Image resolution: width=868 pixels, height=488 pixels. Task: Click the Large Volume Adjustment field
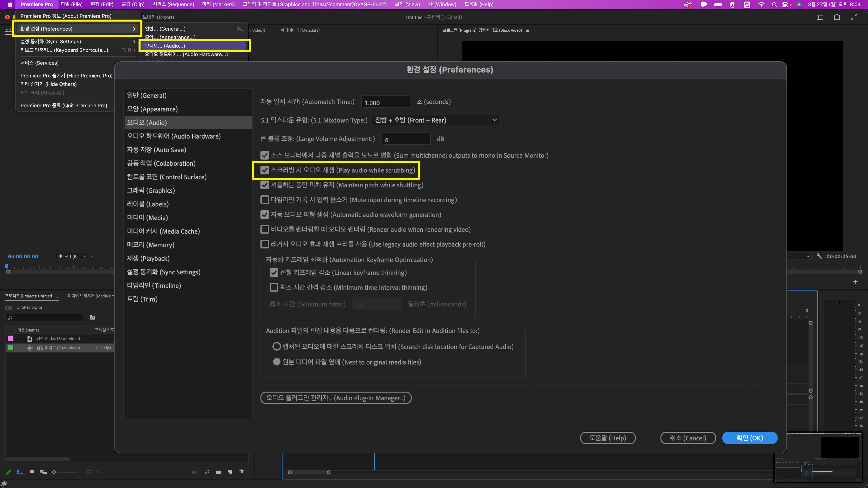click(406, 139)
